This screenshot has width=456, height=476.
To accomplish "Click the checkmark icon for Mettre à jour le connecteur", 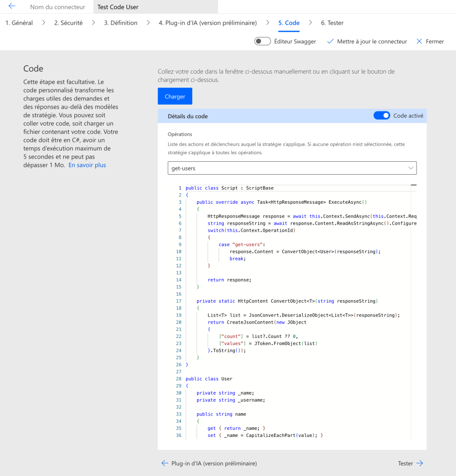I will (330, 41).
